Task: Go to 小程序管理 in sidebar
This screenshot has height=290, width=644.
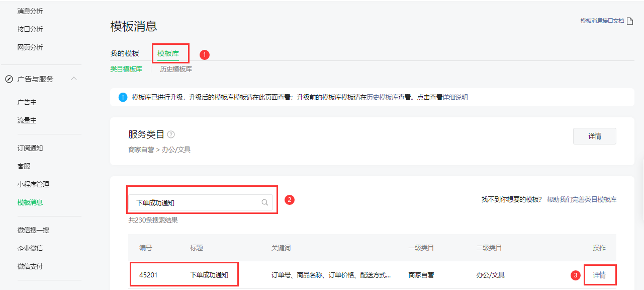Action: [33, 184]
